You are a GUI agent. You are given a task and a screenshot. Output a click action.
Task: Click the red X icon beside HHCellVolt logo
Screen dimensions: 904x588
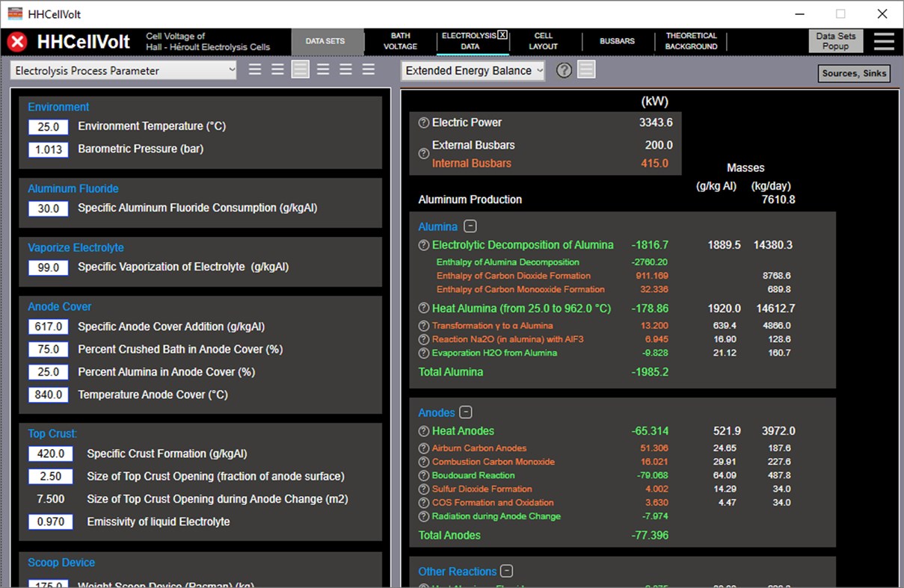[x=17, y=42]
